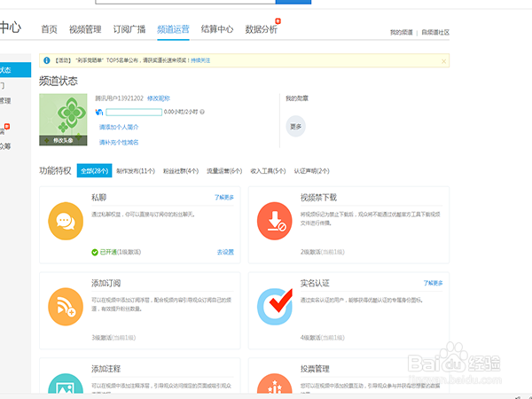Click 修改昵称 next to username
Screen dimensions: 532x399
[159, 98]
